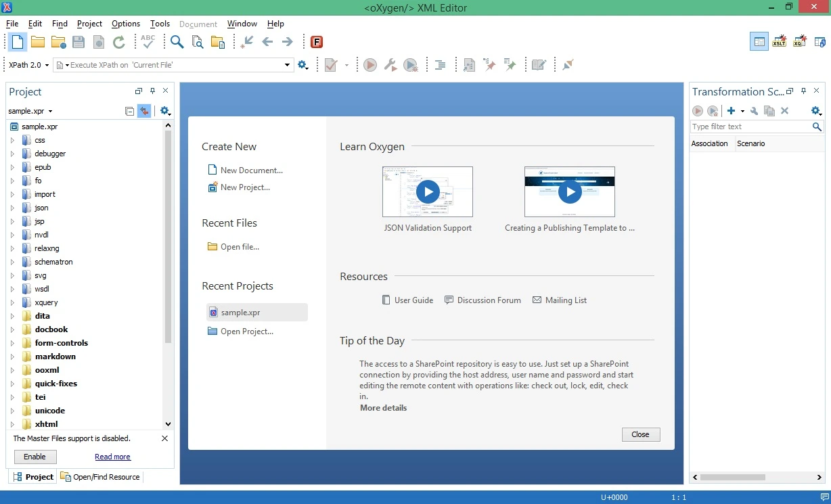This screenshot has height=504, width=831.
Task: Switch to XQuery Debugger perspective icon
Action: click(801, 42)
